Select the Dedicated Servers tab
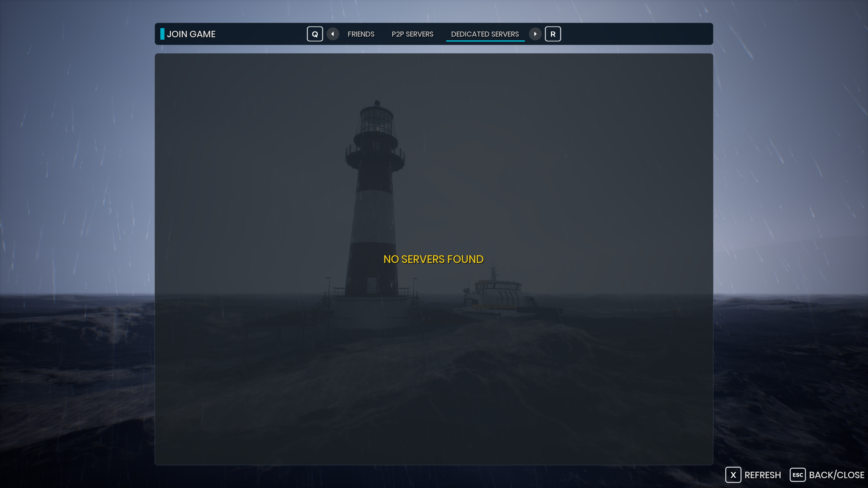 485,34
